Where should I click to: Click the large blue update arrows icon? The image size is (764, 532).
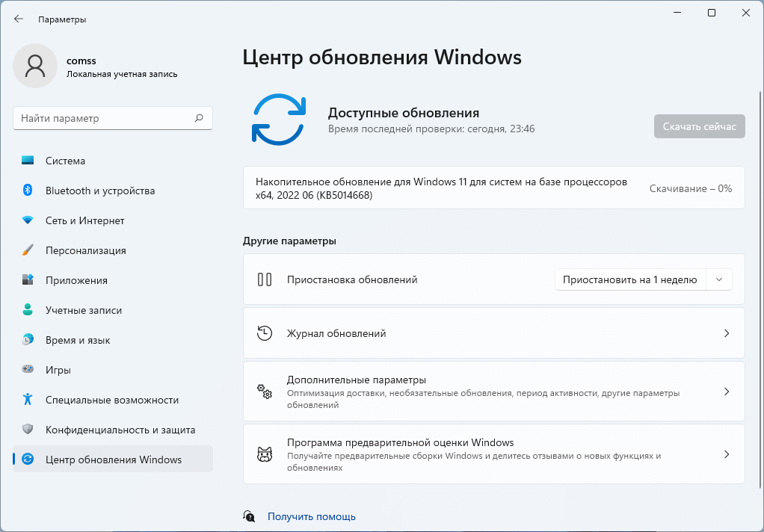point(279,120)
